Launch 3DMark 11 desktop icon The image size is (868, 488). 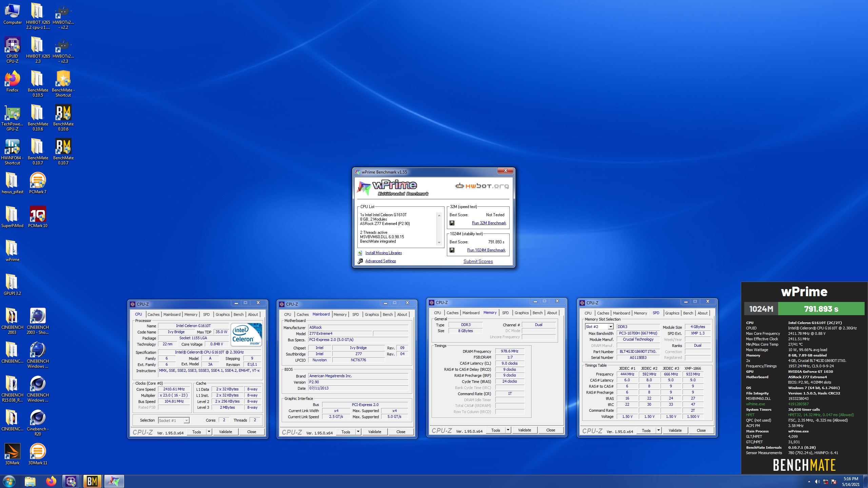[38, 454]
